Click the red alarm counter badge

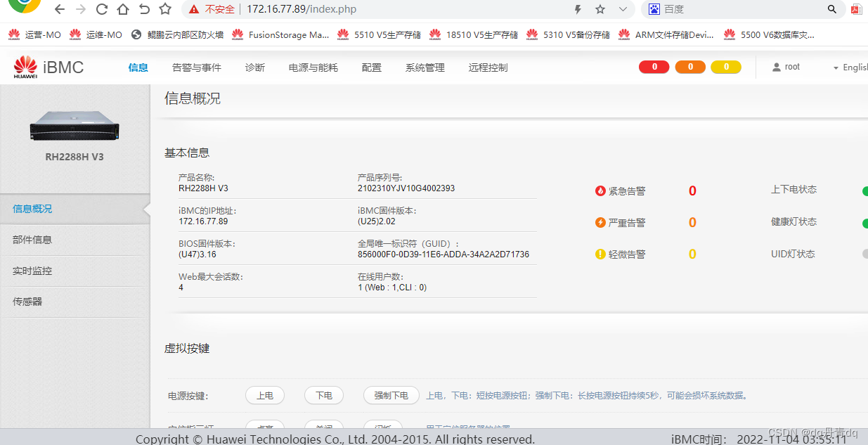point(654,66)
